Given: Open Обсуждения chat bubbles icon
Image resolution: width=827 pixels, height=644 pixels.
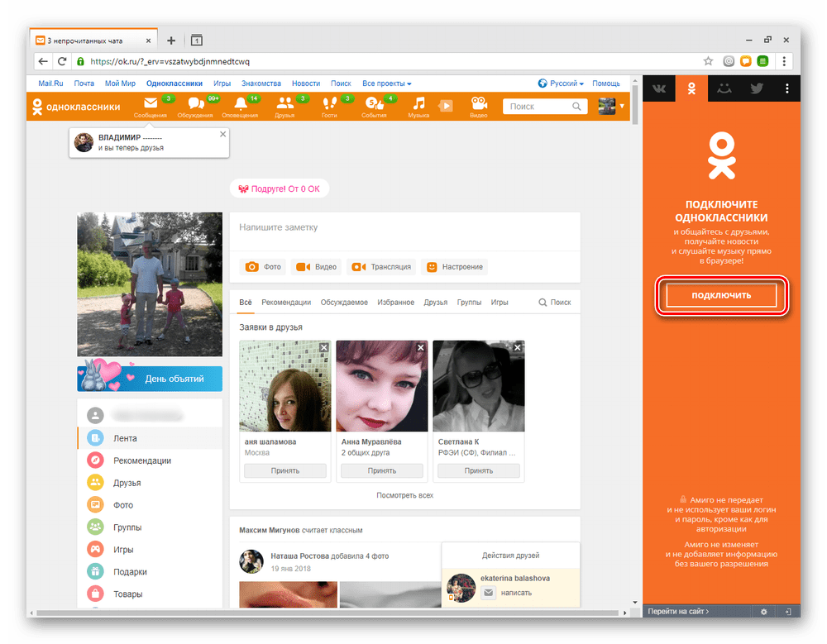Looking at the screenshot, I should point(195,104).
